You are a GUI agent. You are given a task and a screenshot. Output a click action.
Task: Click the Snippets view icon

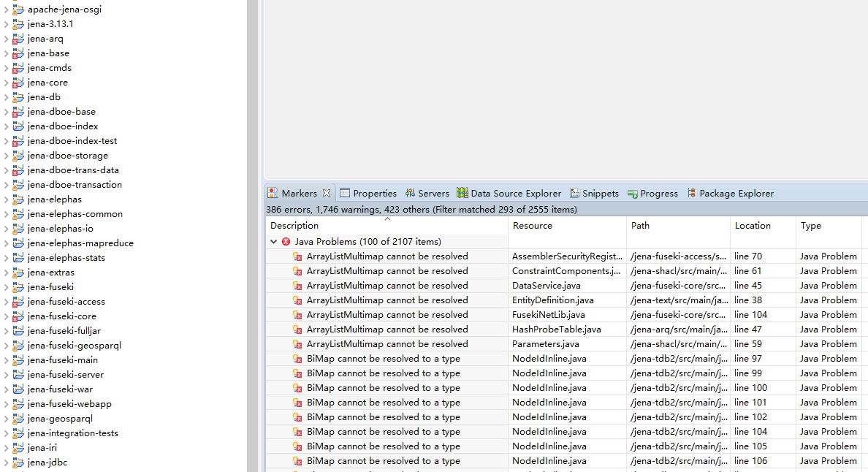tap(574, 193)
